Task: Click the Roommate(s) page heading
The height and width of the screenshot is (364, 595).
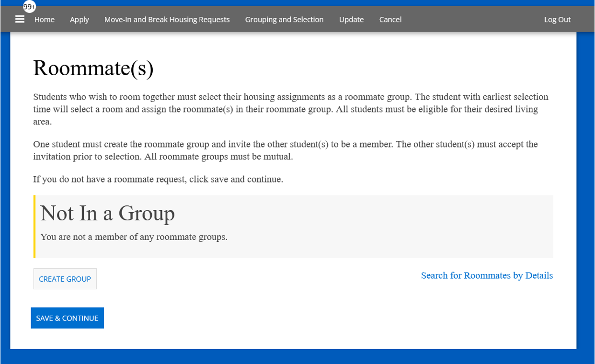Action: coord(93,68)
